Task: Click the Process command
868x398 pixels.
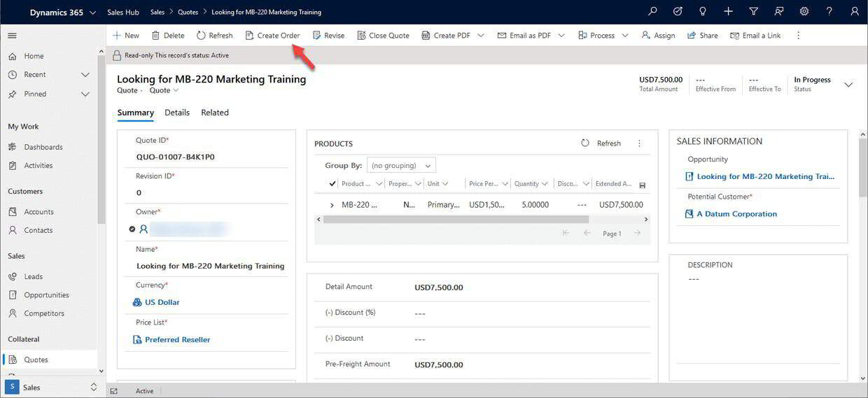Action: click(596, 36)
